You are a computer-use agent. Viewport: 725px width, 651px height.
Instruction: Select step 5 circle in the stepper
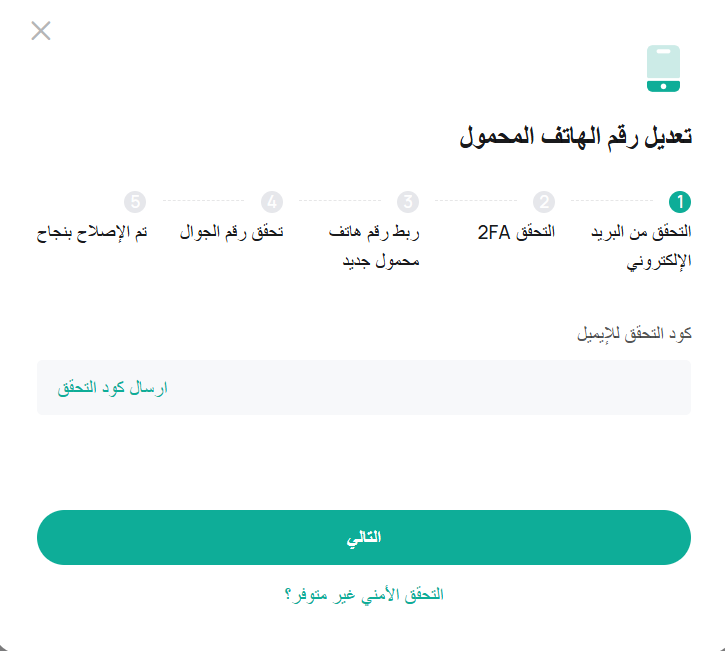coord(135,202)
